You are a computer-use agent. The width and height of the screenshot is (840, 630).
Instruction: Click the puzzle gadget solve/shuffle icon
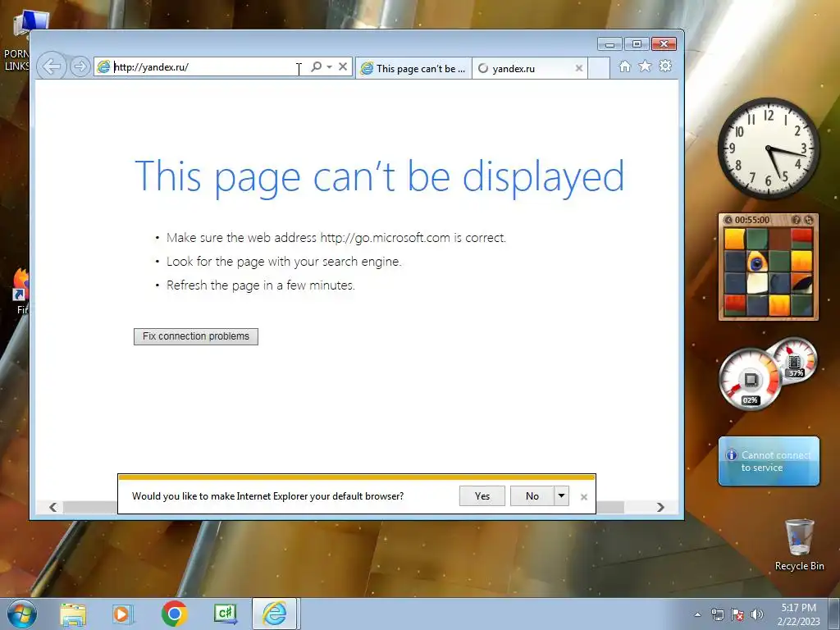point(809,220)
